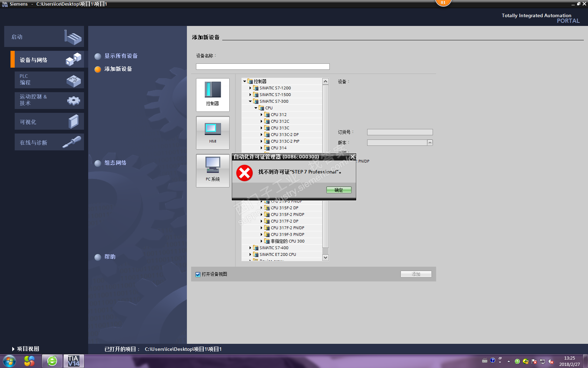Click the green browser icon in the system tray
The image size is (588, 368).
pyautogui.click(x=517, y=361)
